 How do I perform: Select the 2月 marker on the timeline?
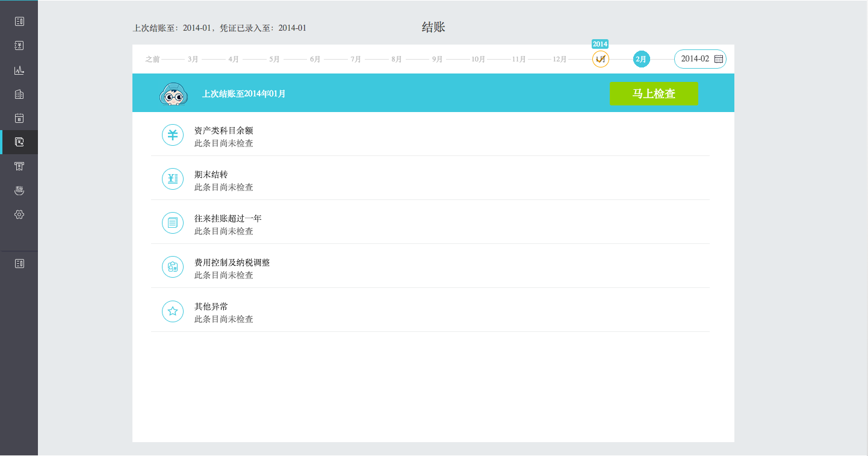point(641,58)
